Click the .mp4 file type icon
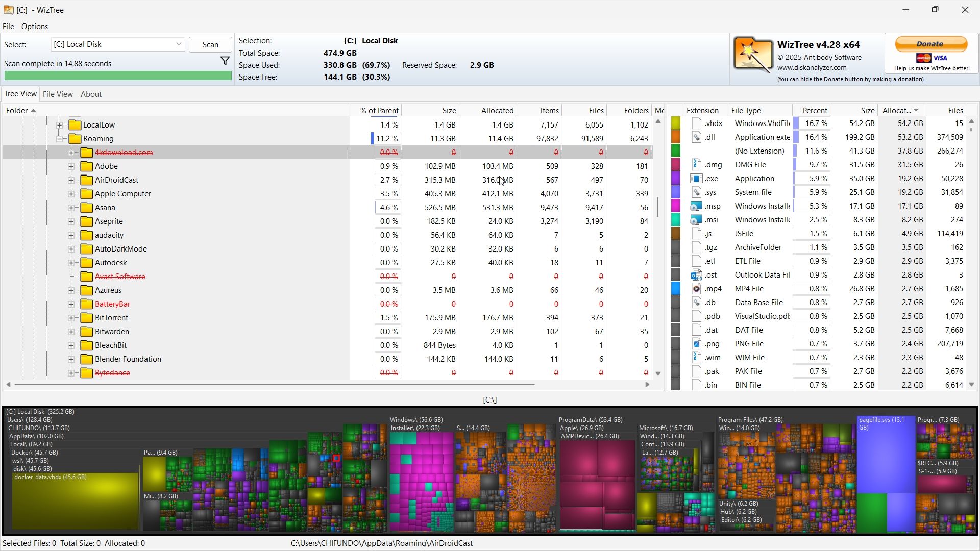 pos(696,289)
